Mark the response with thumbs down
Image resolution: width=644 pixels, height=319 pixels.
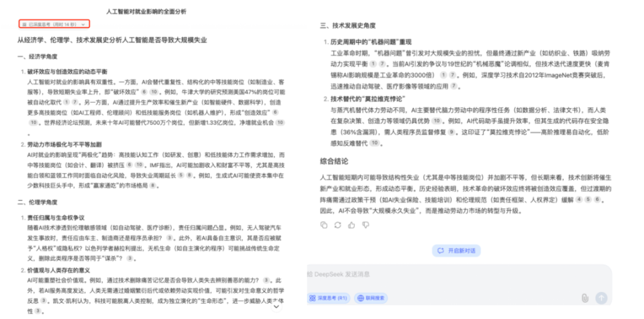pyautogui.click(x=366, y=225)
